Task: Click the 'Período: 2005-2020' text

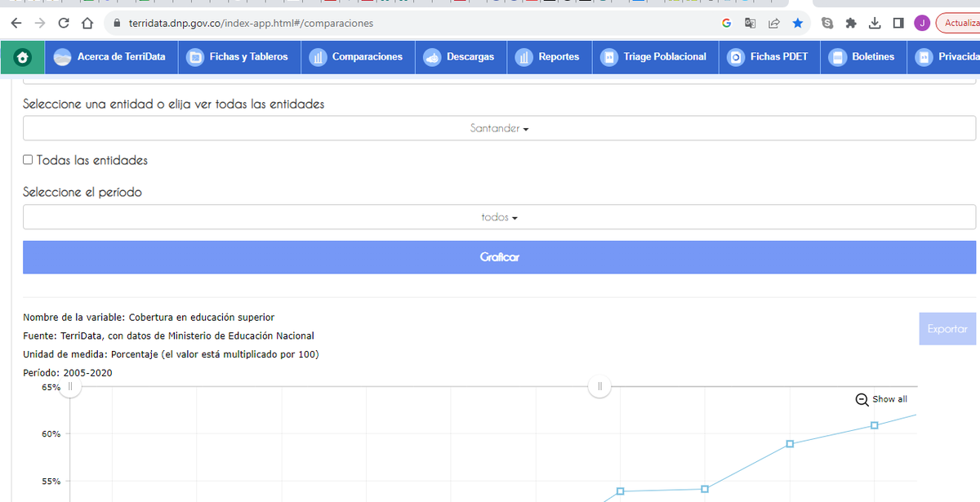Action: (x=68, y=373)
